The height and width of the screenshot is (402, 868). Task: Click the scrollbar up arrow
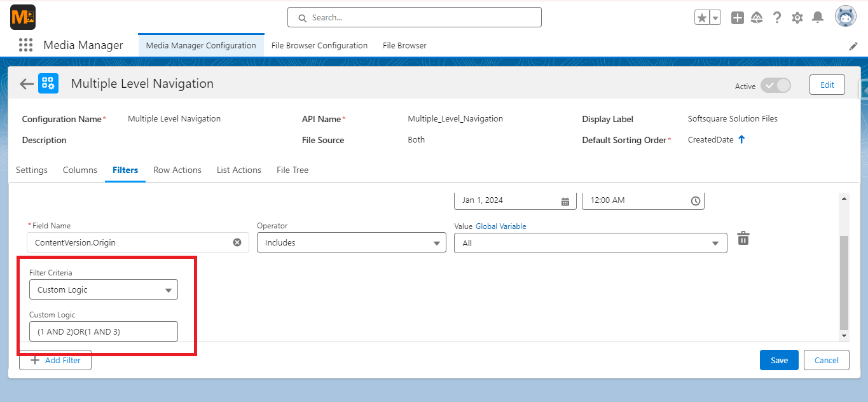pos(844,198)
